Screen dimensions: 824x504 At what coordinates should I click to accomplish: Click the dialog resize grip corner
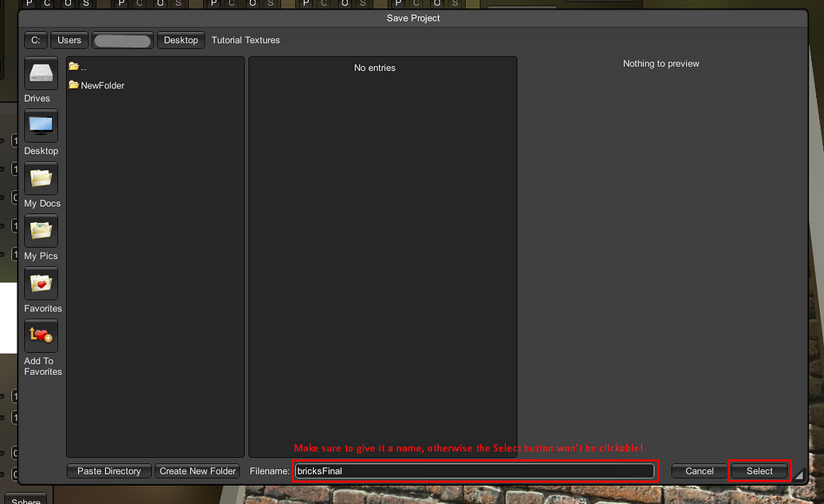(799, 475)
